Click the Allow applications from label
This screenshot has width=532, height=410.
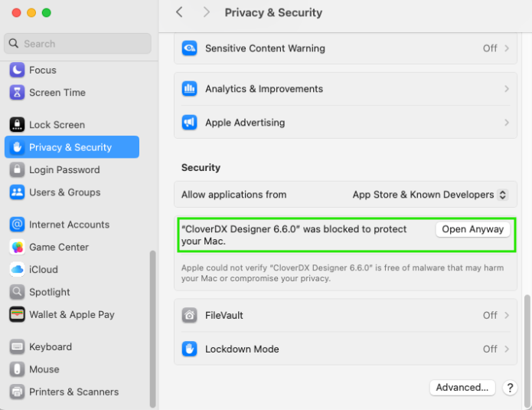(x=233, y=195)
